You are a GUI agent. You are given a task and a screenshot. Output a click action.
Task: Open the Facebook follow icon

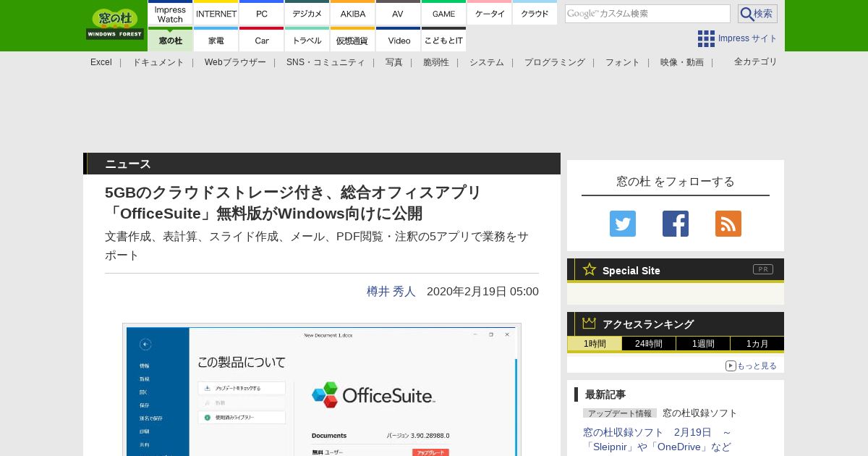[676, 224]
